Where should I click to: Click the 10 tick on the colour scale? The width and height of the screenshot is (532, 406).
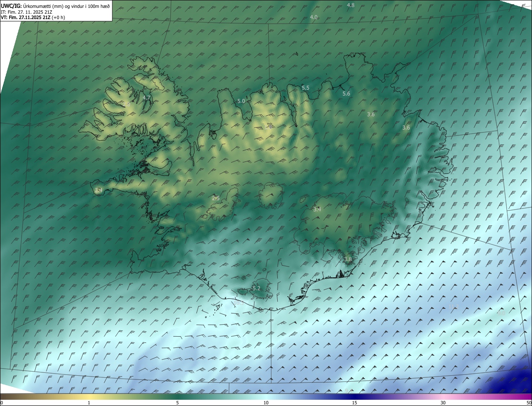pyautogui.click(x=266, y=403)
